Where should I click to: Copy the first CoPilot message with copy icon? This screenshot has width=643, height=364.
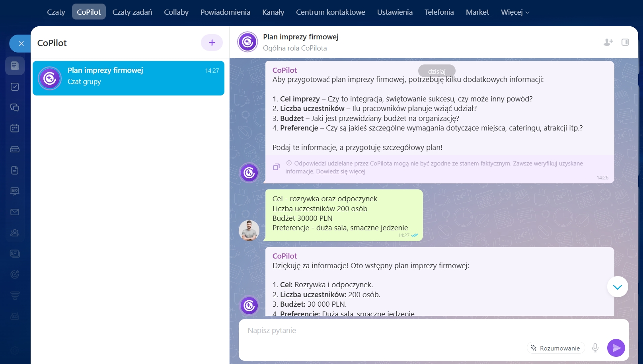[x=276, y=167]
